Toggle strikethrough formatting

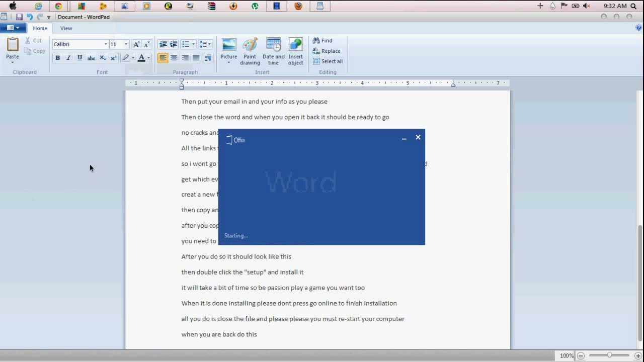91,58
